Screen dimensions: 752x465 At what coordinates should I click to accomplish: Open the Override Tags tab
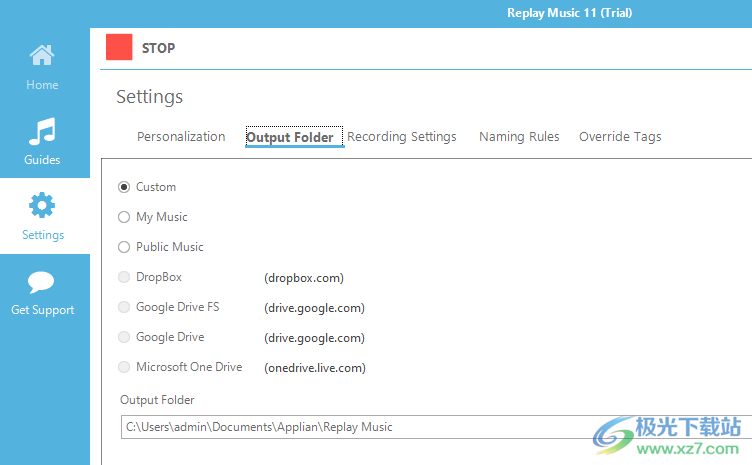620,137
